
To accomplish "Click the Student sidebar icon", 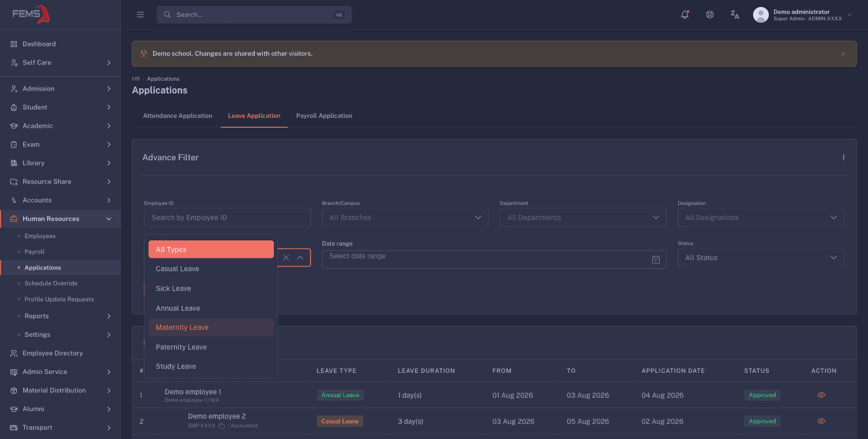I will click(14, 107).
